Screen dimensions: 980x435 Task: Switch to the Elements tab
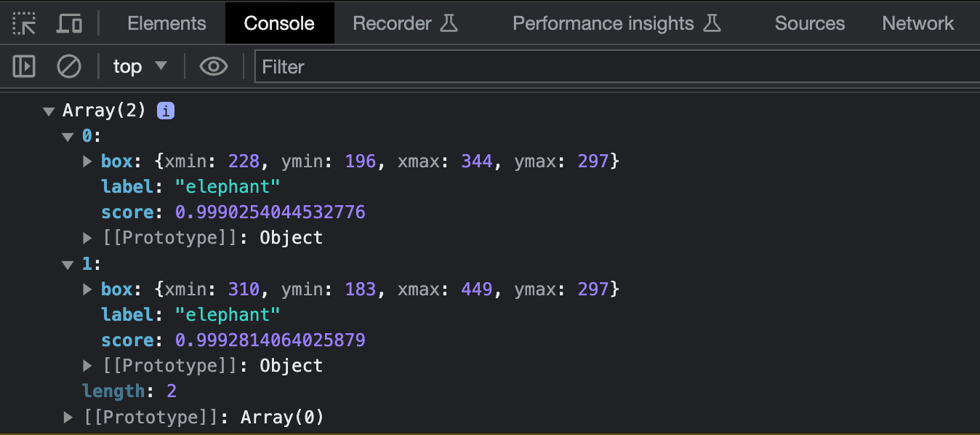coord(166,23)
